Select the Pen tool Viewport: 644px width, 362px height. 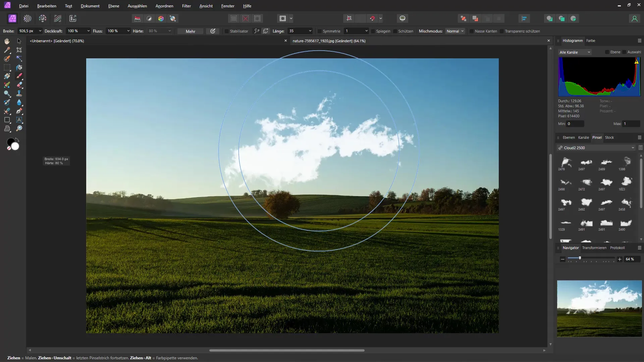(x=19, y=111)
